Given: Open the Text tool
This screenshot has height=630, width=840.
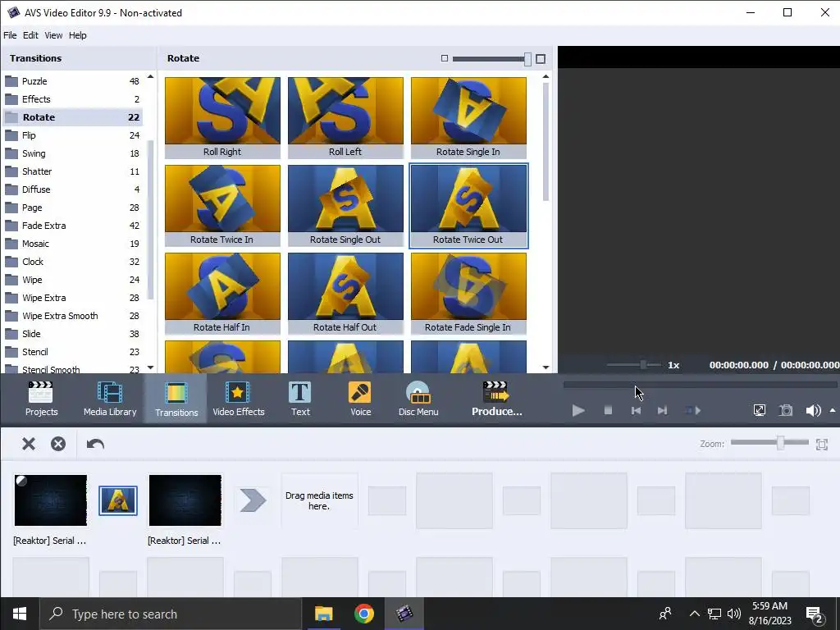Looking at the screenshot, I should (300, 399).
